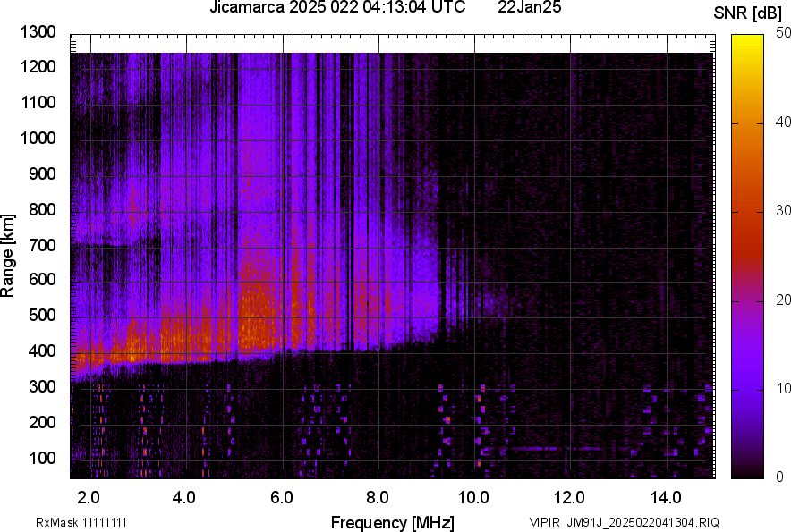Select the date label 22Jan25
The height and width of the screenshot is (532, 791).
point(530,9)
